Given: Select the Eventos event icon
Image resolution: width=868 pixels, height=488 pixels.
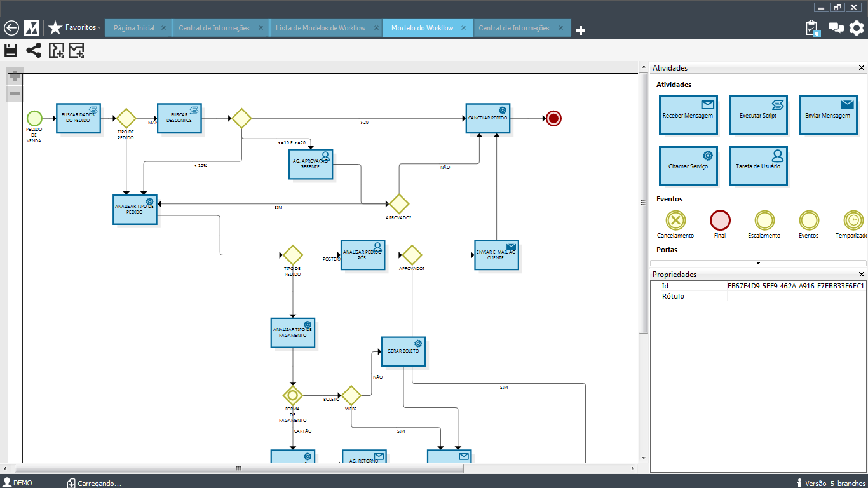Looking at the screenshot, I should pyautogui.click(x=809, y=220).
